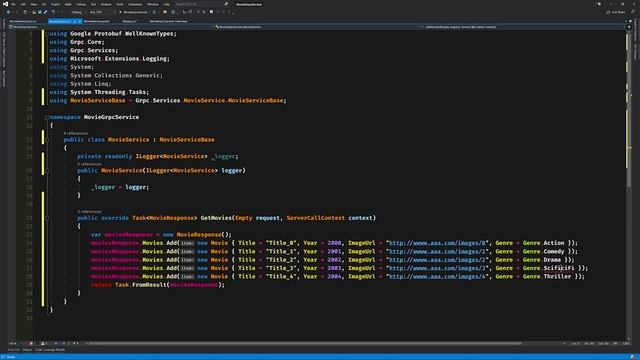Open the Edit menu
Screen dimensions: 640x360
click(x=23, y=4)
